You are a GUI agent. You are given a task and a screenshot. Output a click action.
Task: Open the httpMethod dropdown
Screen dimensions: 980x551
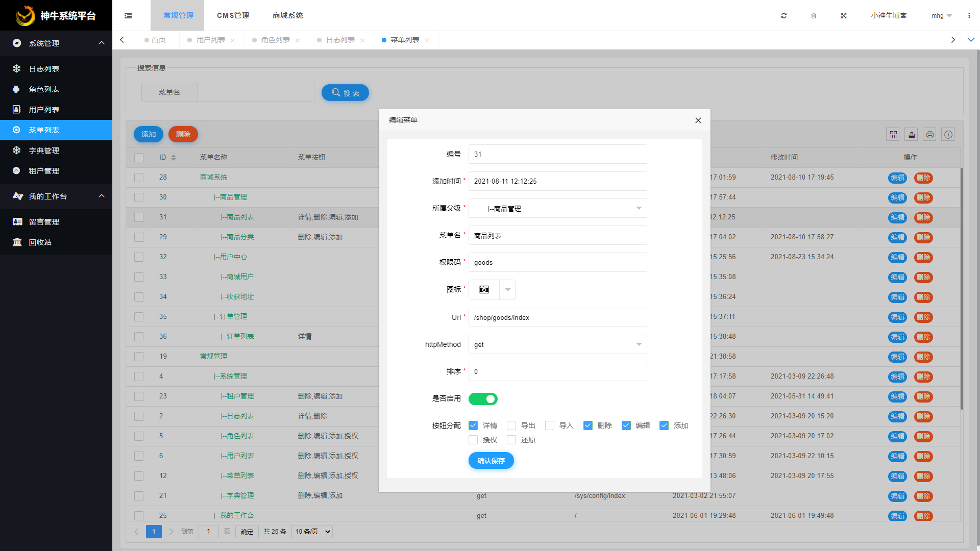pyautogui.click(x=557, y=344)
